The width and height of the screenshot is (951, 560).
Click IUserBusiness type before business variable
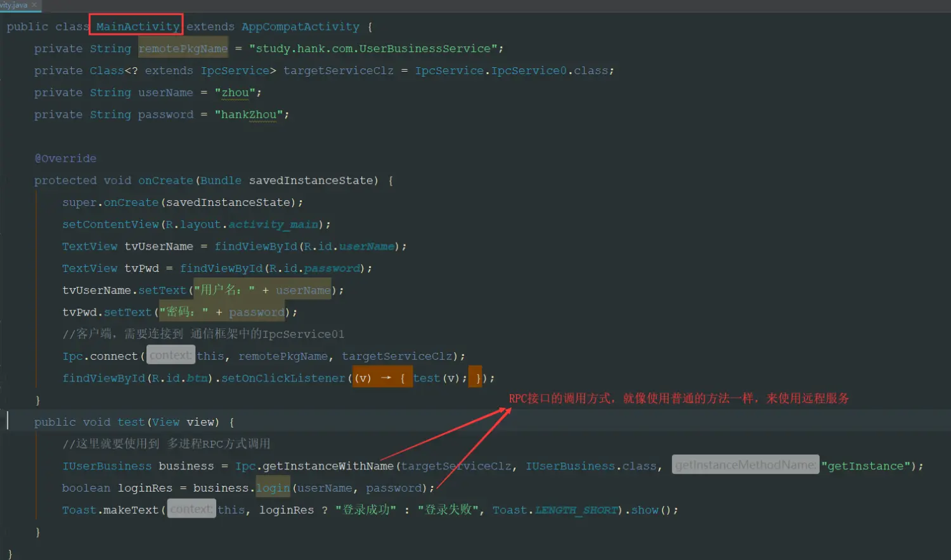point(107,466)
